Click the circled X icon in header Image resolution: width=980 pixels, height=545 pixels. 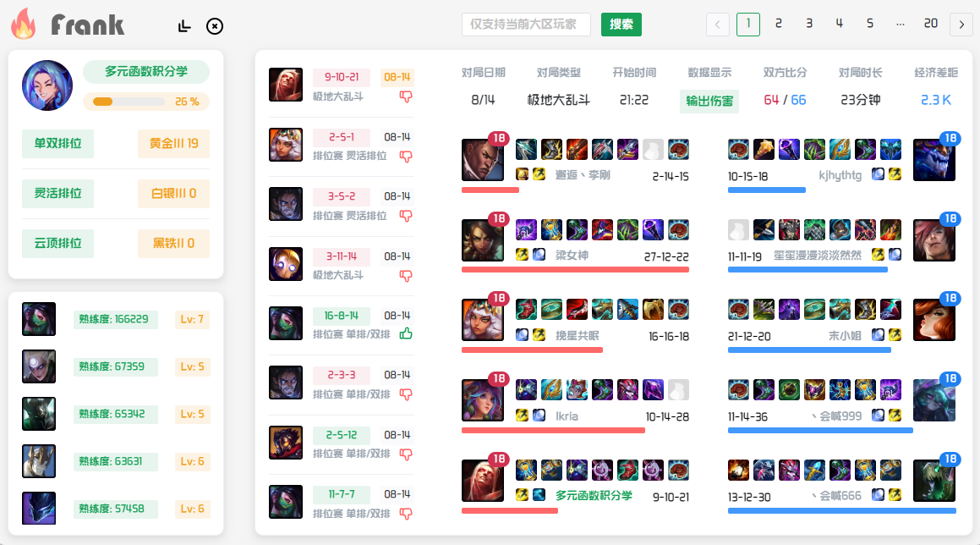point(215,25)
